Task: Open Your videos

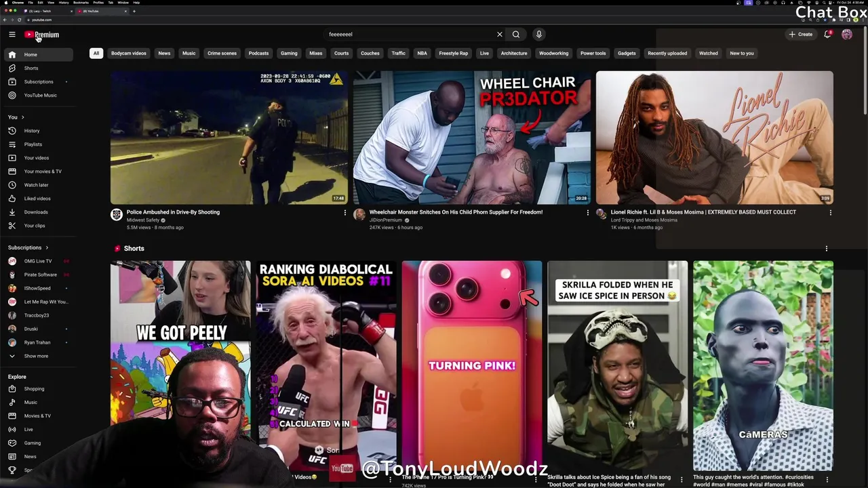Action: [x=37, y=158]
